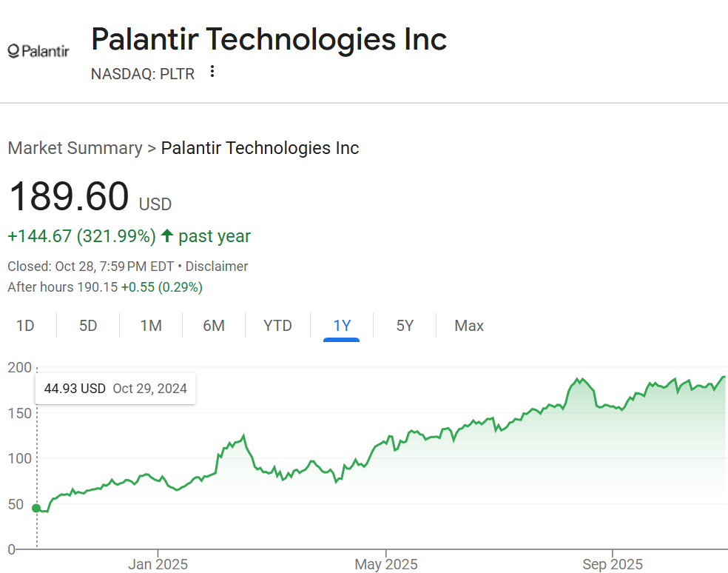The width and height of the screenshot is (728, 573).
Task: Open the YTD chart view
Action: point(277,325)
